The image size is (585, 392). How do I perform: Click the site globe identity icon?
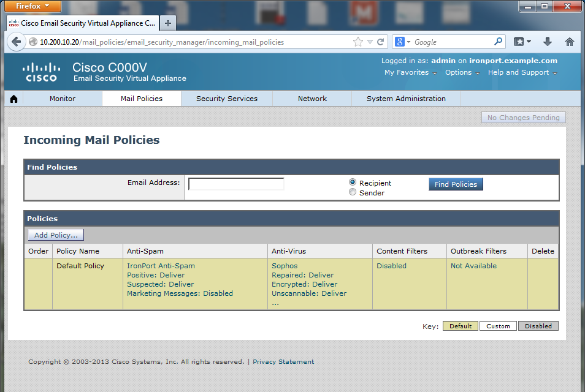pos(33,42)
